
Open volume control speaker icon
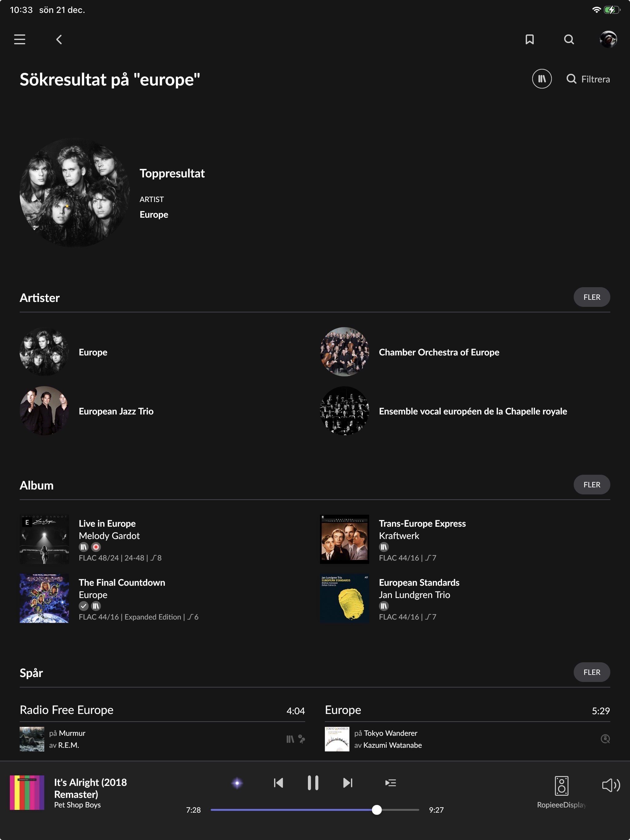611,785
